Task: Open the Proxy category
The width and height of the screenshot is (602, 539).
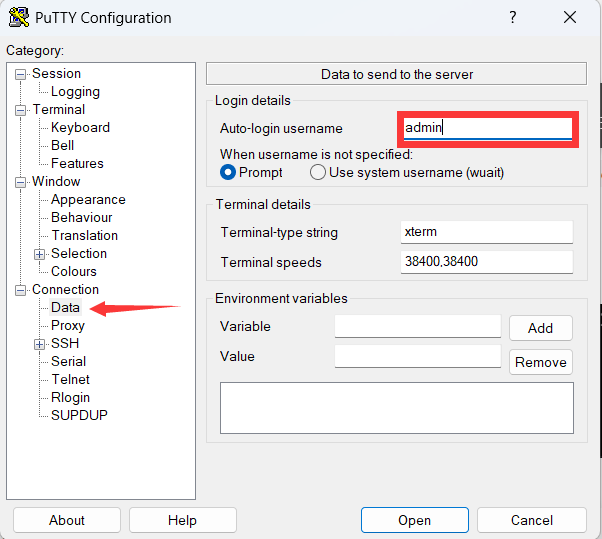Action: (68, 326)
